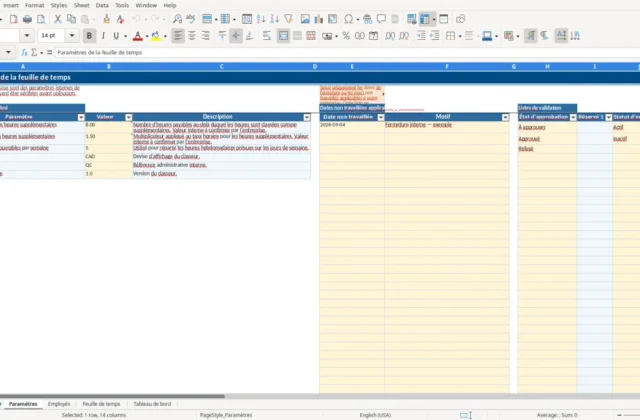This screenshot has height=420, width=640.
Task: Sort descending with the toolbar icon
Action: pyautogui.click(x=275, y=19)
